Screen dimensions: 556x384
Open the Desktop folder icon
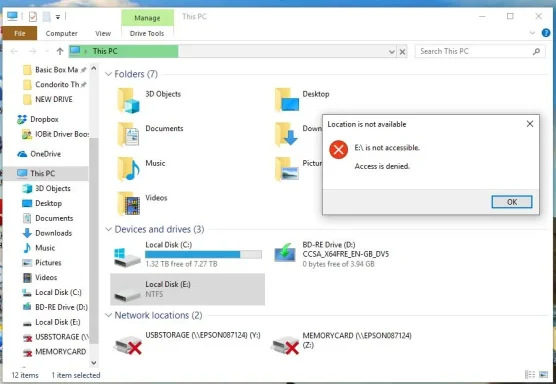pos(287,100)
